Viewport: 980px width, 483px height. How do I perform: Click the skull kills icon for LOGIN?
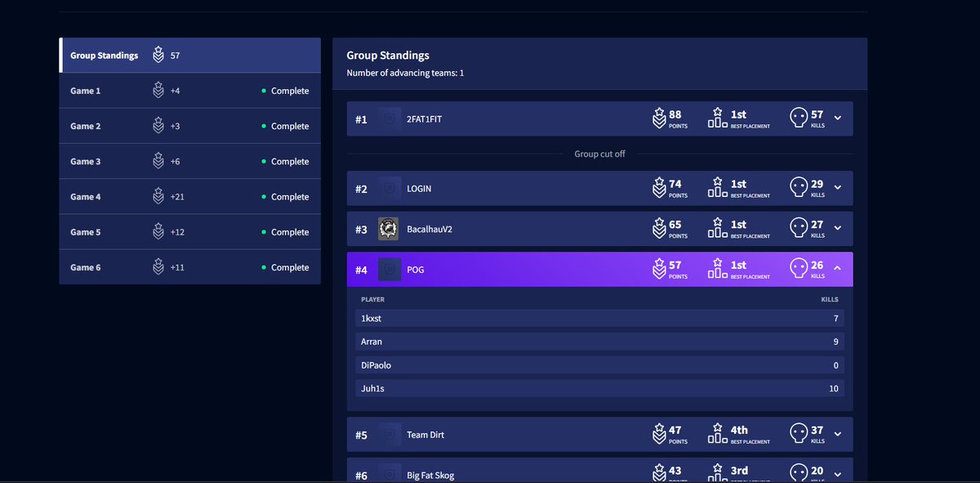799,188
